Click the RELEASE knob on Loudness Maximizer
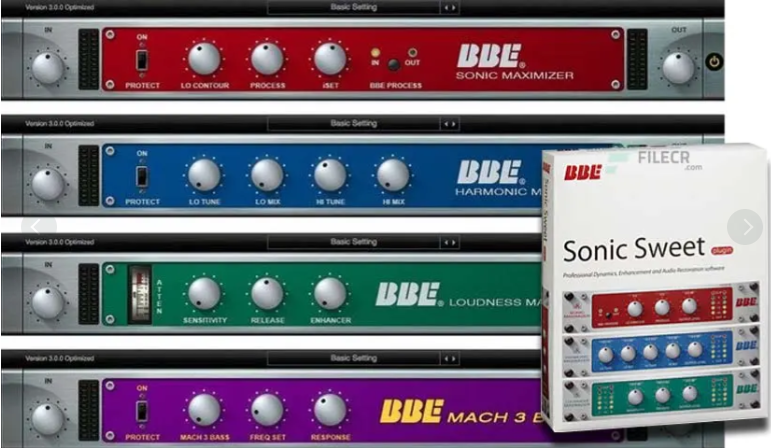Screen dimensions: 771x448 (267, 294)
